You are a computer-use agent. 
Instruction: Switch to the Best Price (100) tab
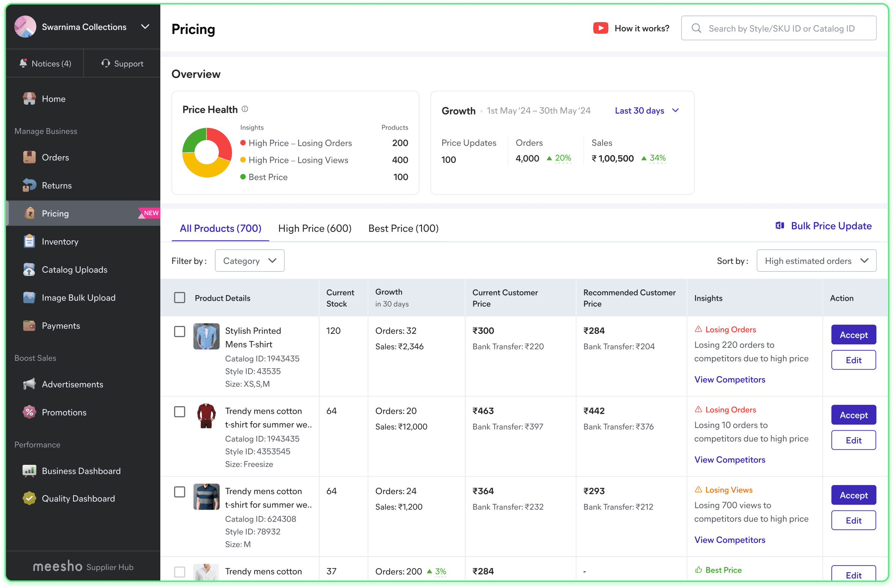tap(403, 228)
